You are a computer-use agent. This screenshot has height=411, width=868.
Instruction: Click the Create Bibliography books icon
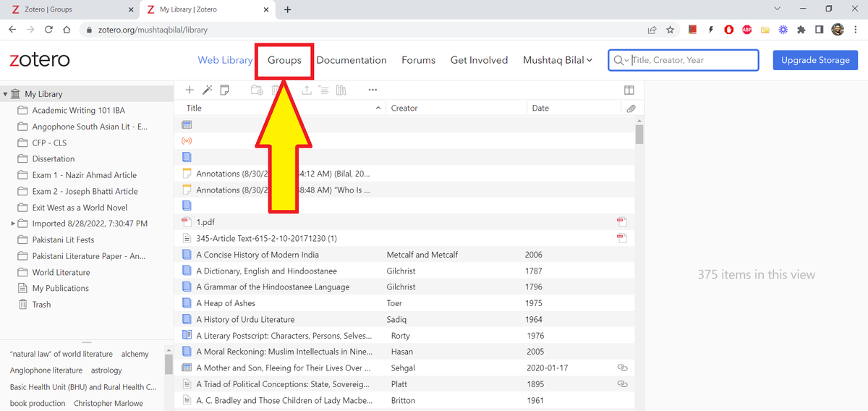341,90
